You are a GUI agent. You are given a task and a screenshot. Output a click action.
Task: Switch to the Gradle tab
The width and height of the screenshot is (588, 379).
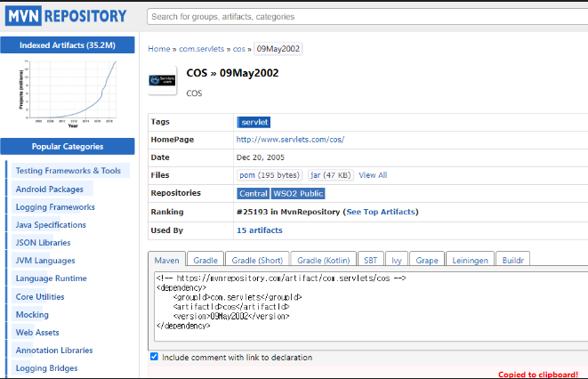click(205, 260)
